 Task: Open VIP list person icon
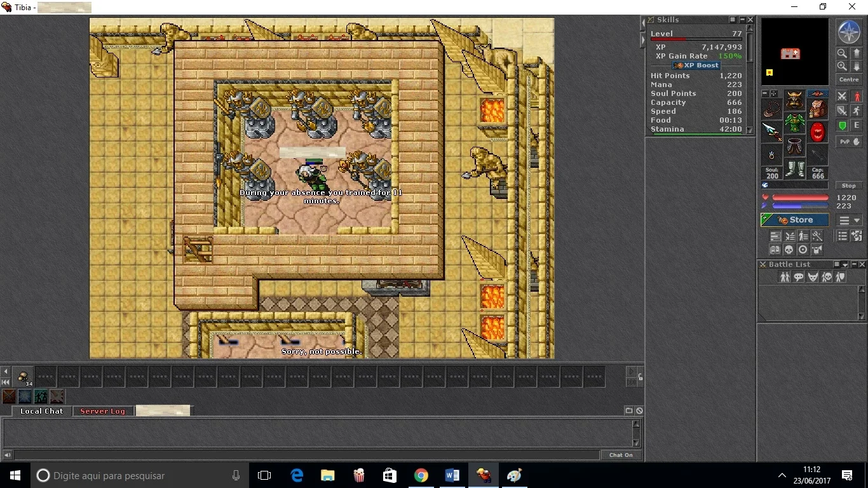click(x=804, y=236)
